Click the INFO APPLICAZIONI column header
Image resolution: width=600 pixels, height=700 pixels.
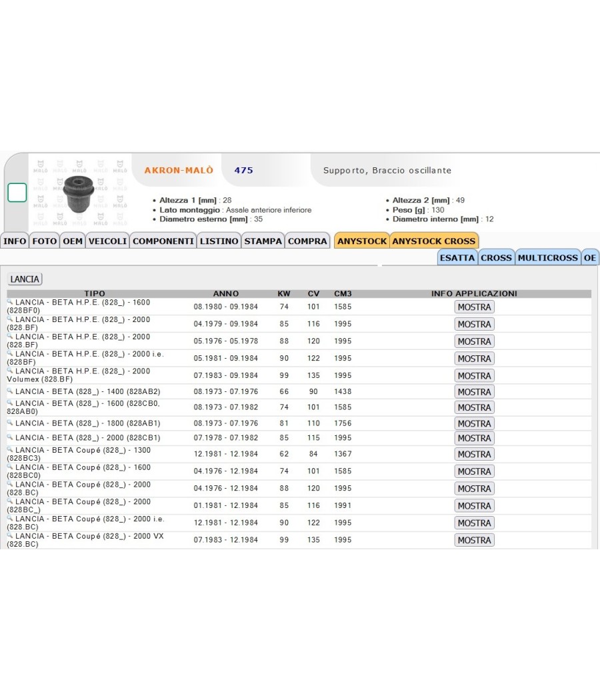point(474,294)
